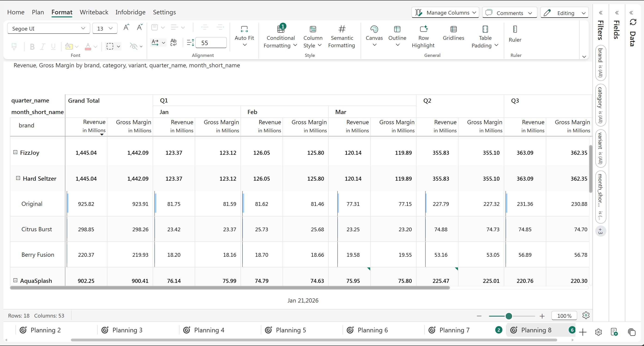Open the Row Highlight tool
Viewport: 644px width, 346px height.
[423, 29]
